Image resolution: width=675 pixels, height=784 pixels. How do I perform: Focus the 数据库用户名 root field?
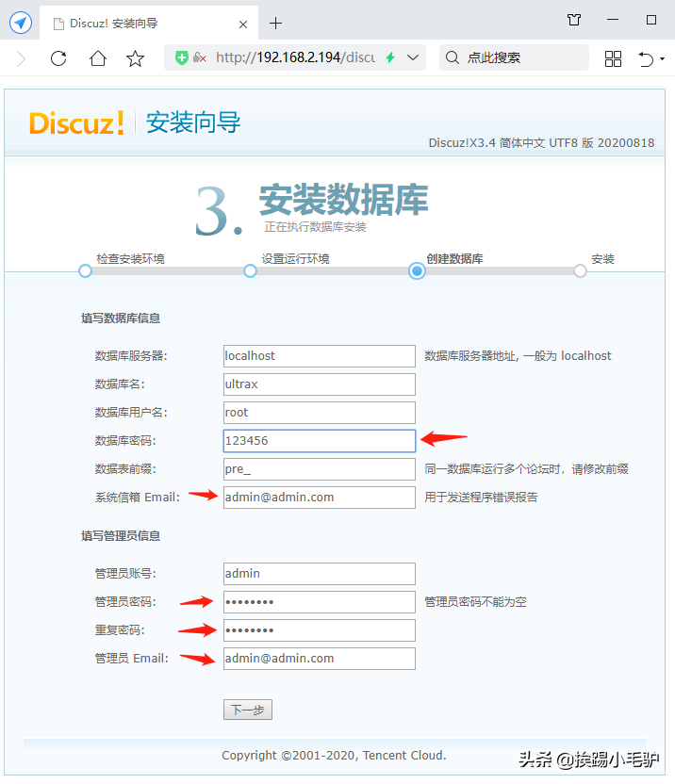320,413
